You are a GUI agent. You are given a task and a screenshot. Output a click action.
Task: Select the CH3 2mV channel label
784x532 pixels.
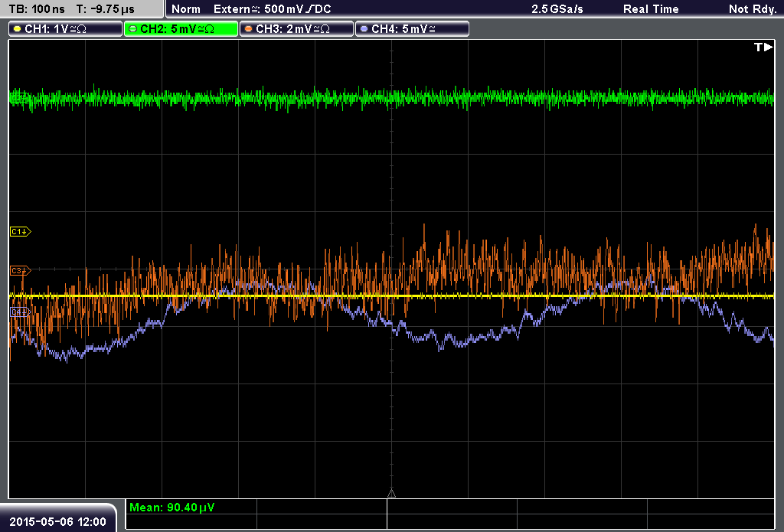coord(296,29)
